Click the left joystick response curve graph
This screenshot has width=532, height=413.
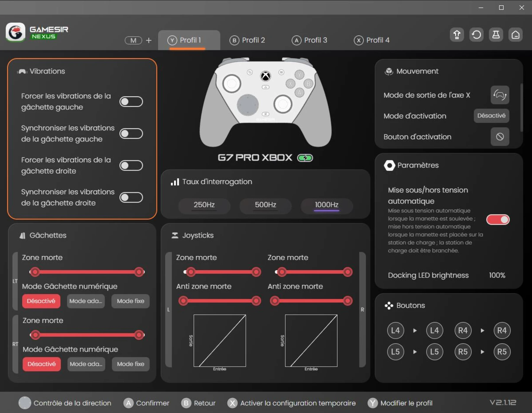click(x=219, y=341)
